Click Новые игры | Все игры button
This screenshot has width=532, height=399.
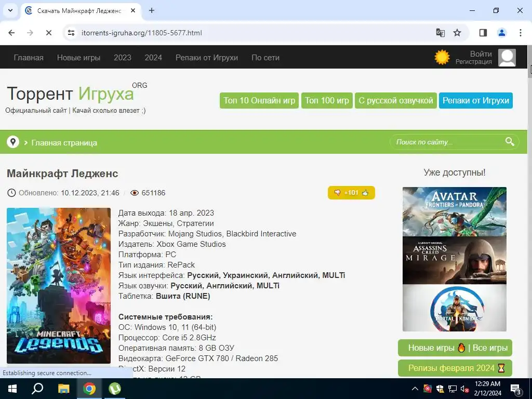(455, 348)
